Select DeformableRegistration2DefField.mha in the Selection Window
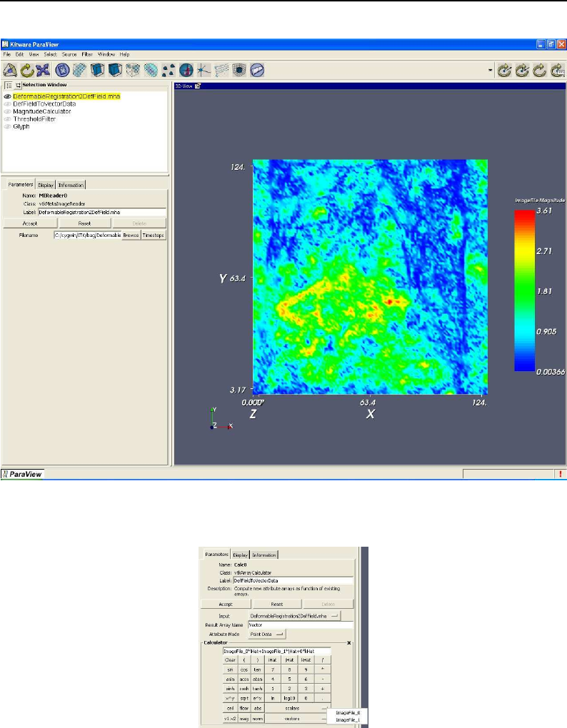Screen dimensions: 567x728 [x=66, y=96]
